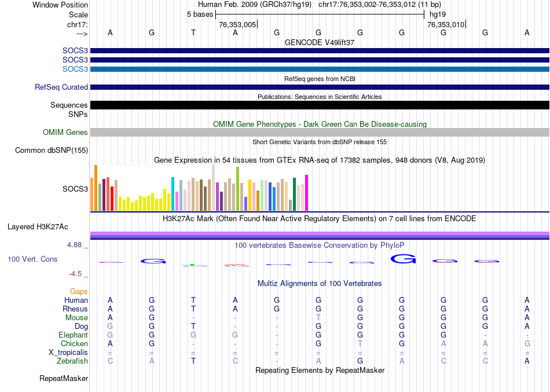Click the RefSeq Curated gene bar

tap(320, 87)
